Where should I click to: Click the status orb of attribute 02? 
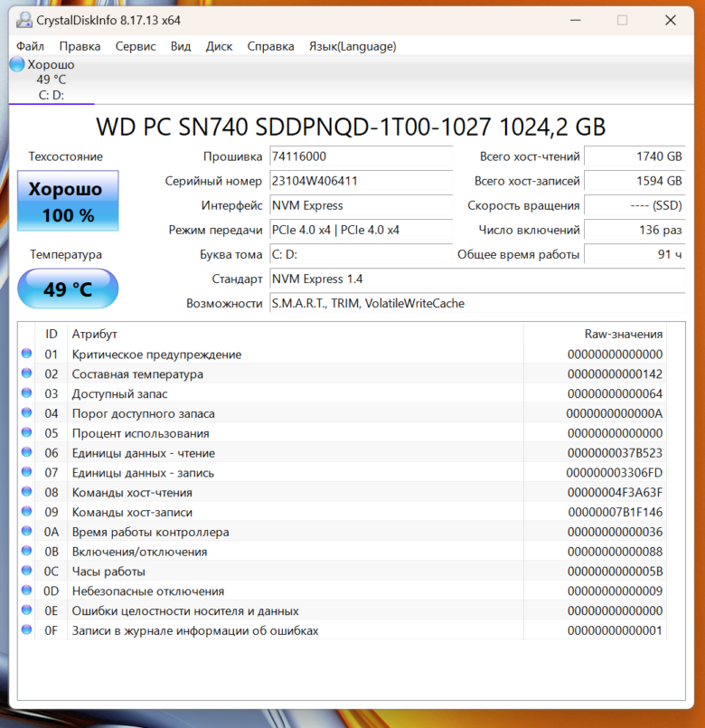point(26,373)
